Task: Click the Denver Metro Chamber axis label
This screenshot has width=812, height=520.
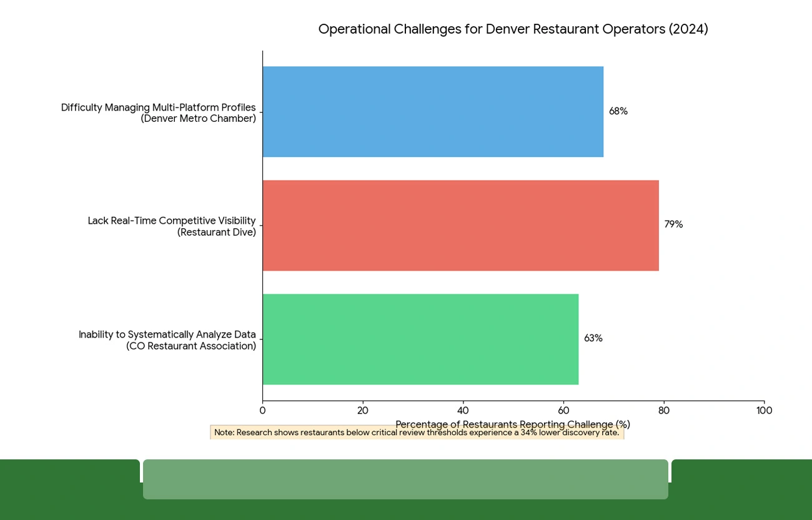Action: click(158, 112)
